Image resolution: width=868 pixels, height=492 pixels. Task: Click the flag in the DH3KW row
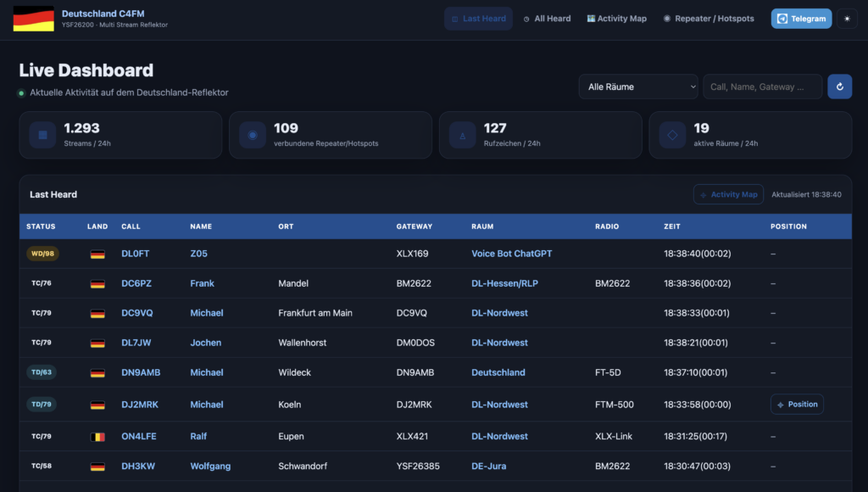coord(97,467)
